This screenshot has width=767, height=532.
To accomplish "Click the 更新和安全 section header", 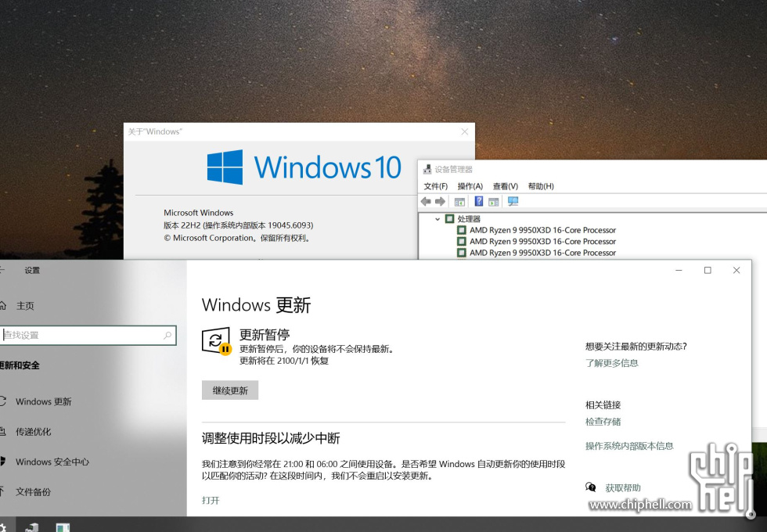I will coord(20,365).
